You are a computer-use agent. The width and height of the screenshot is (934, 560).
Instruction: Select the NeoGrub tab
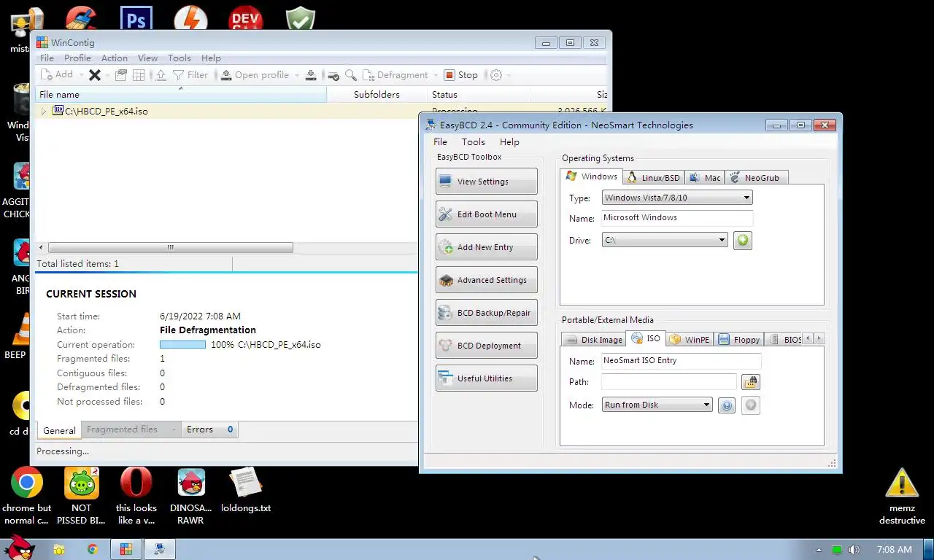click(756, 178)
